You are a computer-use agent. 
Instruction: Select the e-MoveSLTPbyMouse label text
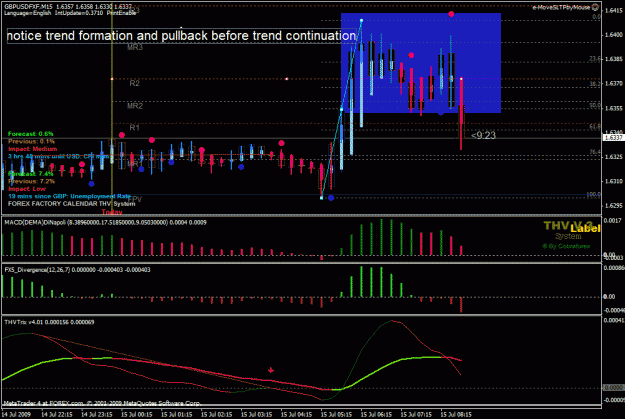[x=561, y=7]
